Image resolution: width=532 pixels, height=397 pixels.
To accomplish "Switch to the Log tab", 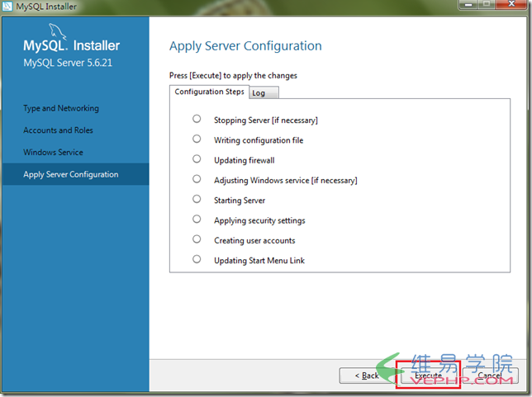I will point(264,93).
